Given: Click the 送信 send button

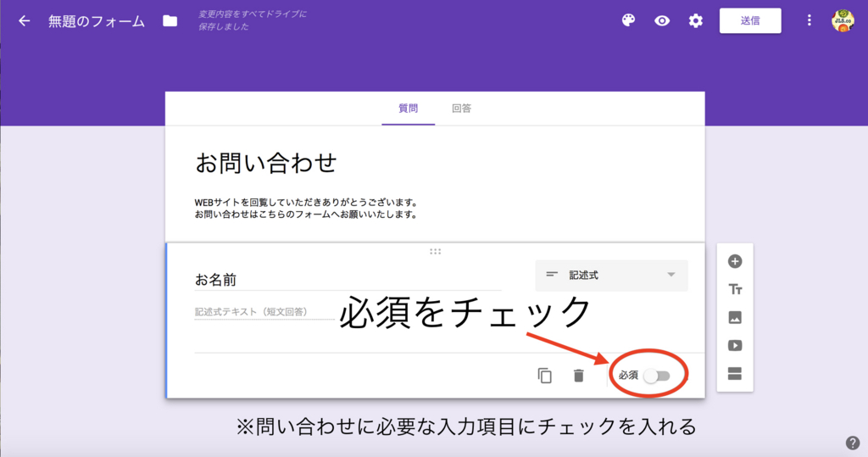Looking at the screenshot, I should [x=751, y=21].
